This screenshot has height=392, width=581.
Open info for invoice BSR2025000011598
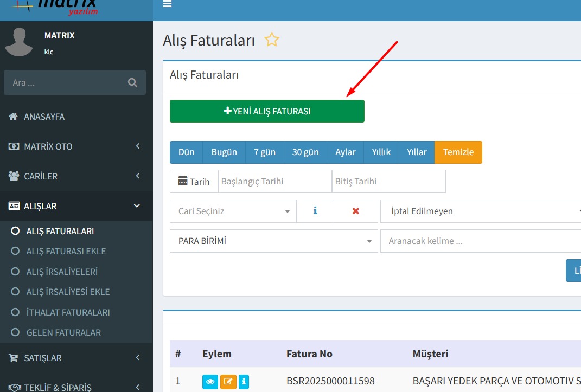click(x=244, y=382)
